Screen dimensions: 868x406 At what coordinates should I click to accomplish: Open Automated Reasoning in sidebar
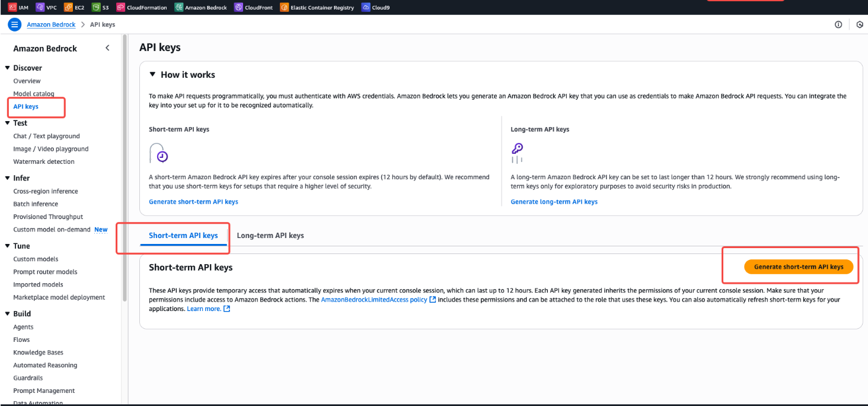45,366
